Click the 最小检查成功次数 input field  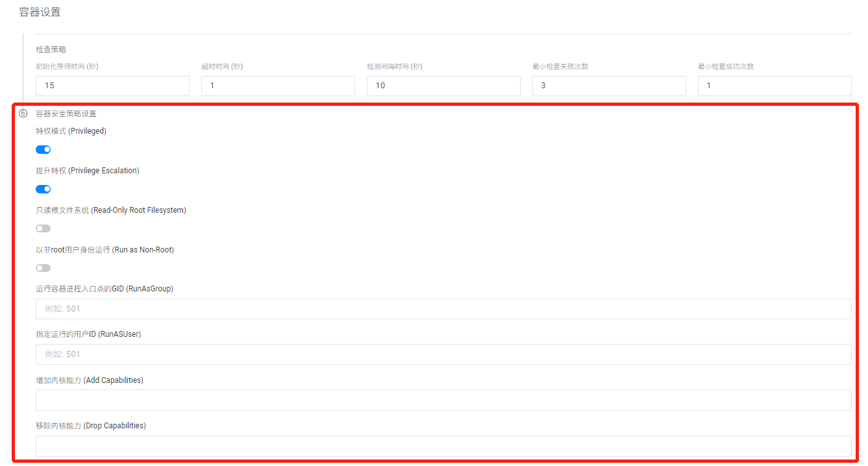[775, 86]
